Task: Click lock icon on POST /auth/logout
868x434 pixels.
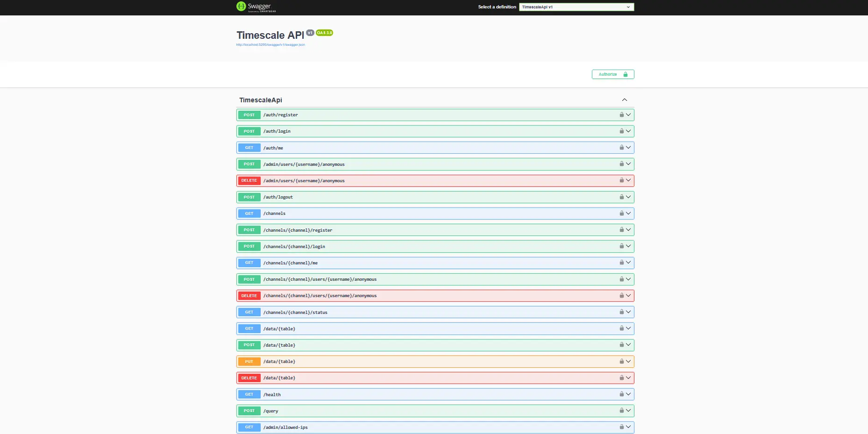Action: click(621, 197)
